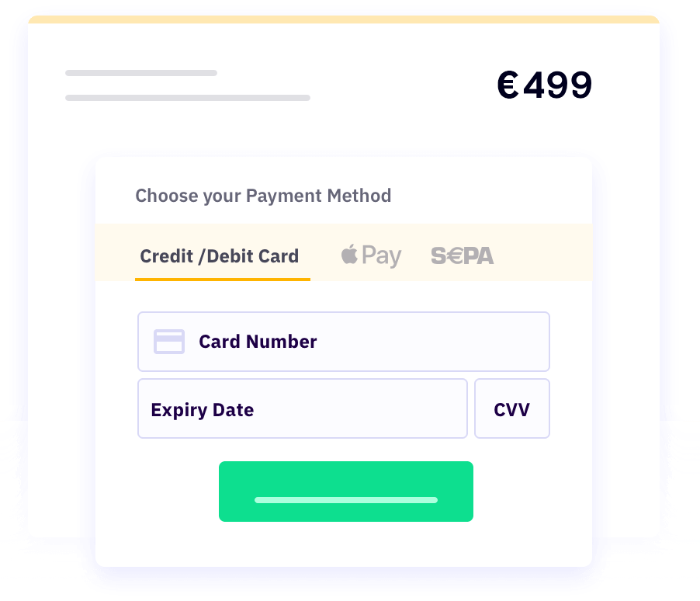Click the white line inside the green button
The width and height of the screenshot is (700, 601).
345,500
